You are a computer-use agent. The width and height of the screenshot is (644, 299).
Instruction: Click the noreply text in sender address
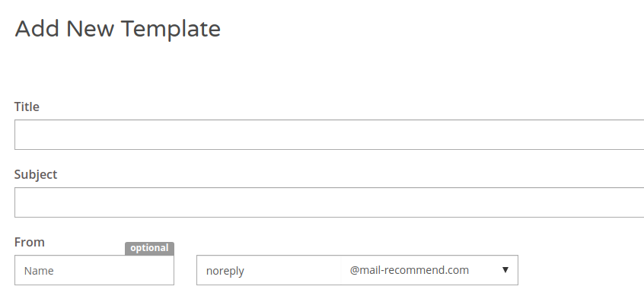tap(225, 271)
